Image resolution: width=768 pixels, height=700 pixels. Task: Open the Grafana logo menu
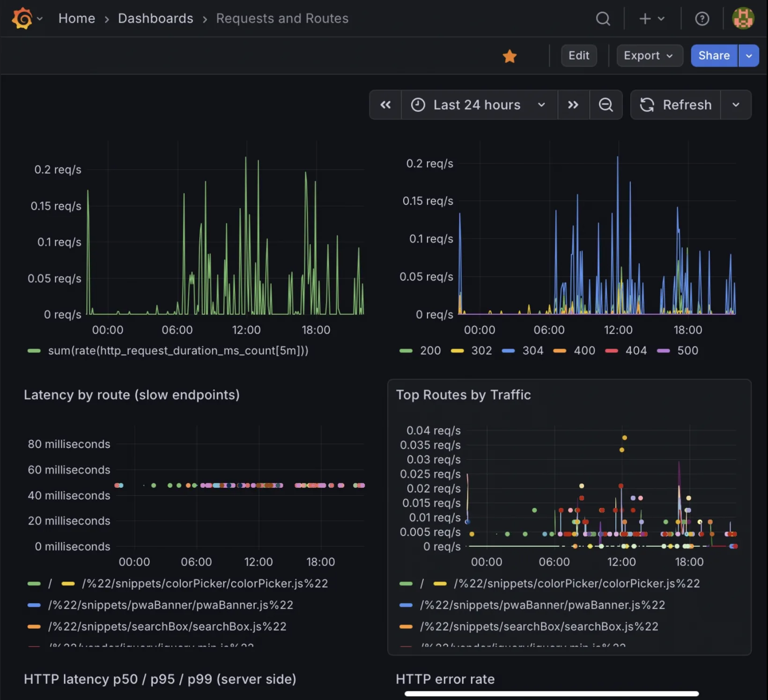point(22,19)
